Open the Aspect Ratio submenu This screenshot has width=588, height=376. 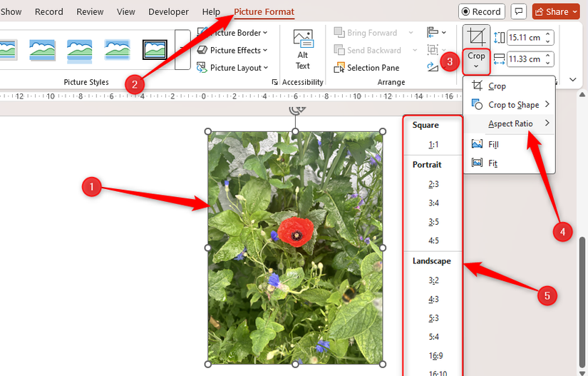510,123
